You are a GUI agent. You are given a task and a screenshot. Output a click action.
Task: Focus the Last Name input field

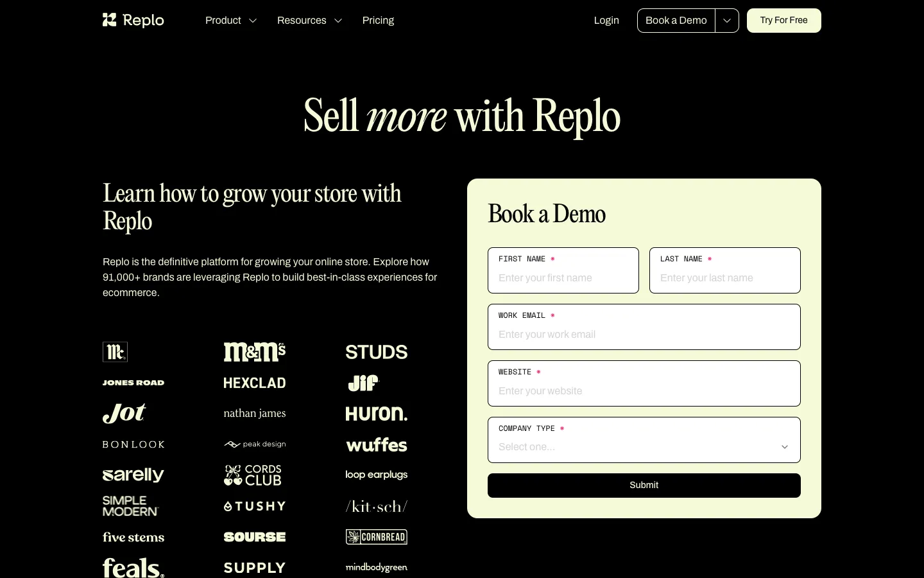[x=725, y=270]
